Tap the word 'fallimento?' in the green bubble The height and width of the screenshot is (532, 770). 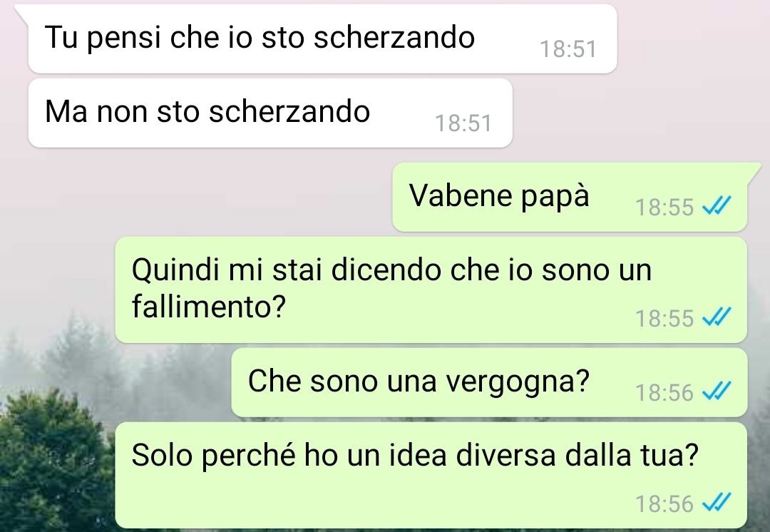pos(209,307)
